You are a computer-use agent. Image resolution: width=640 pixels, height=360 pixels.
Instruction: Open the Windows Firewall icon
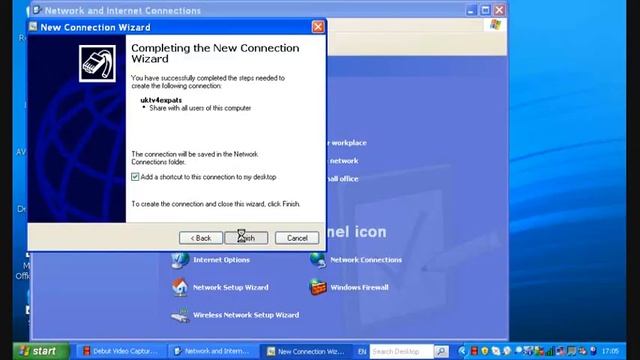coord(318,287)
